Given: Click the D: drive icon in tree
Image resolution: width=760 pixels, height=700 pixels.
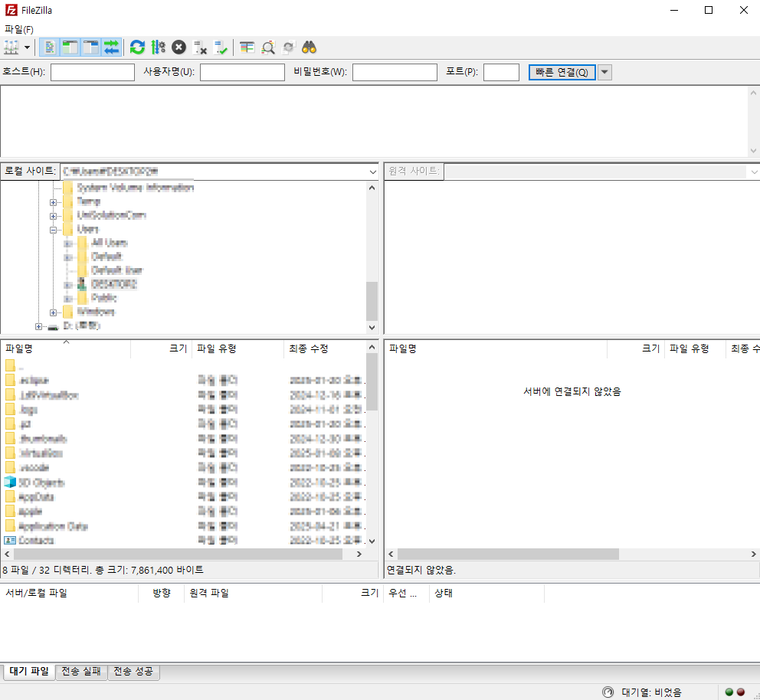Looking at the screenshot, I should point(53,327).
